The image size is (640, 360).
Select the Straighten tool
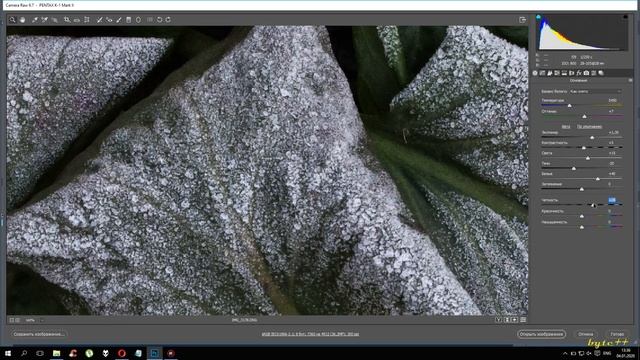tap(77, 20)
